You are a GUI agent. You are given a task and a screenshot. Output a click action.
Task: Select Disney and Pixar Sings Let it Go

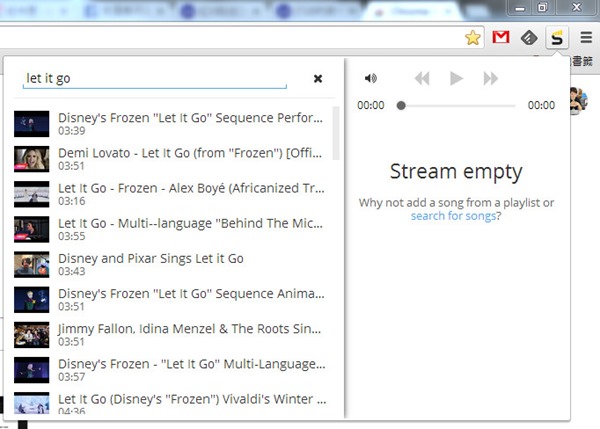coord(172,264)
